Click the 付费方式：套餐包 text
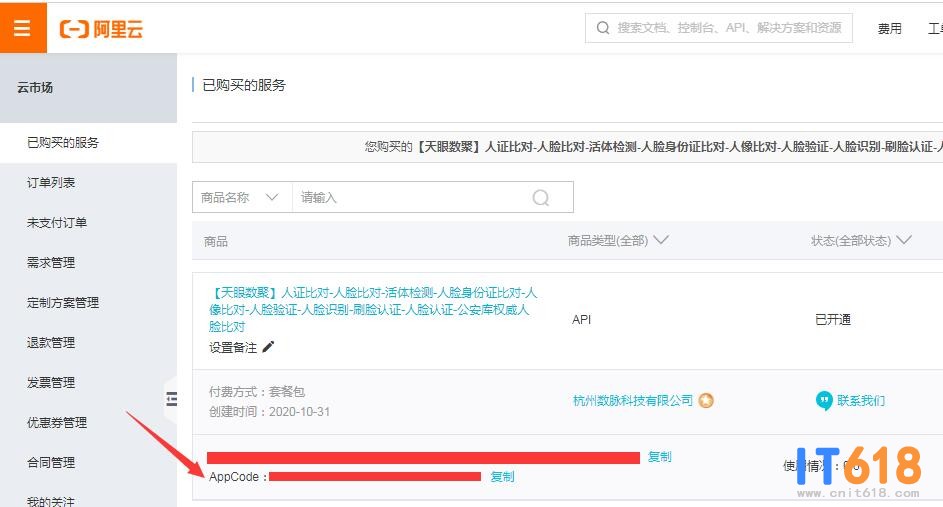This screenshot has height=507, width=943. [x=257, y=392]
